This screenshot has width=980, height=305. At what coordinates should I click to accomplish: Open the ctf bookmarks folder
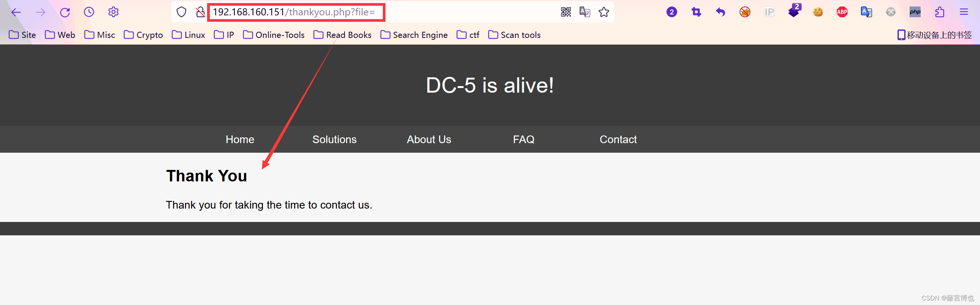pos(468,35)
